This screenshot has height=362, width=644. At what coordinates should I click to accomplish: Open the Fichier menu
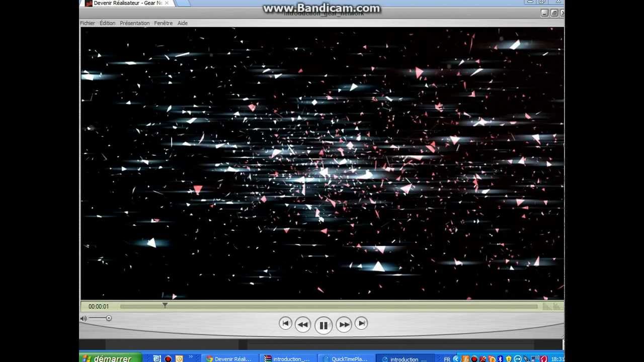point(88,23)
